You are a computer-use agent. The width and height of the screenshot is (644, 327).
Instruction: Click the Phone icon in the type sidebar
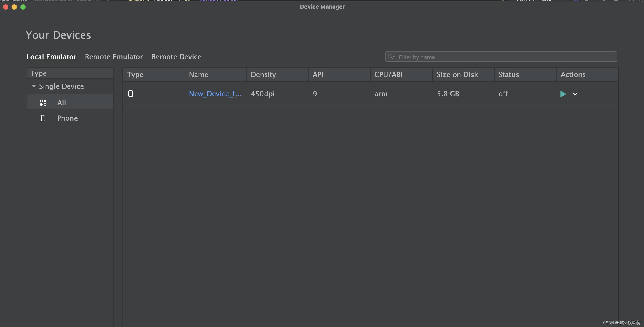click(43, 118)
